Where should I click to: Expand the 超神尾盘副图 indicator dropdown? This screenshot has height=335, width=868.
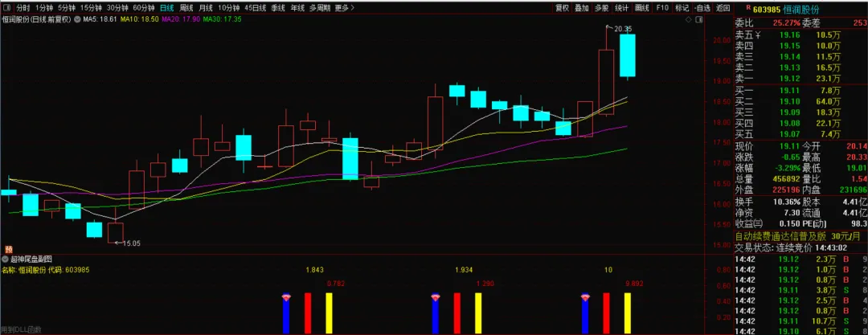[x=6, y=259]
